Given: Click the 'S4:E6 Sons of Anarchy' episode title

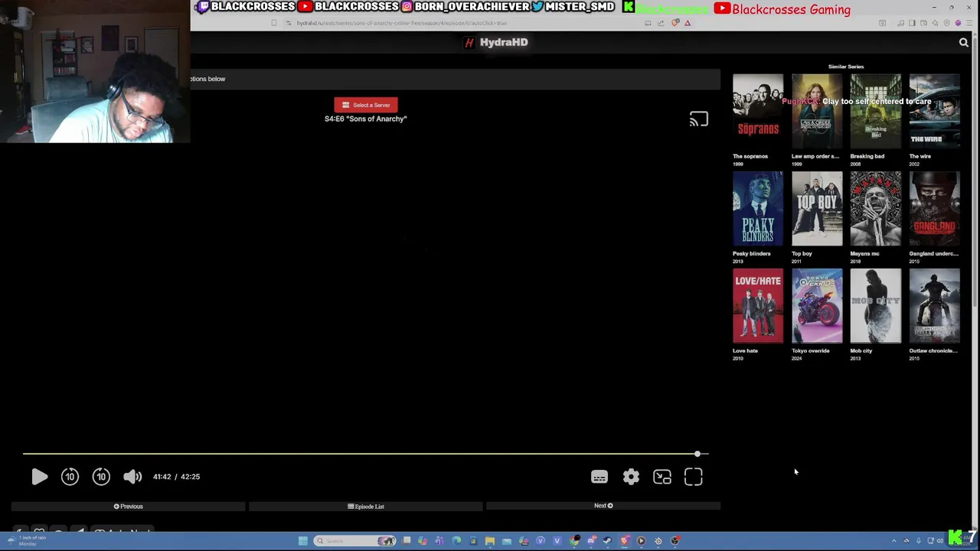Looking at the screenshot, I should click(366, 119).
